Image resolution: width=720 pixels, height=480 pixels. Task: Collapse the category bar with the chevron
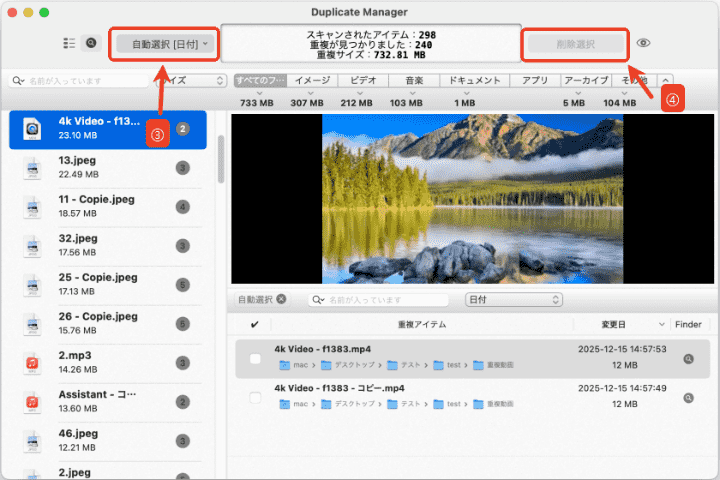coord(665,80)
